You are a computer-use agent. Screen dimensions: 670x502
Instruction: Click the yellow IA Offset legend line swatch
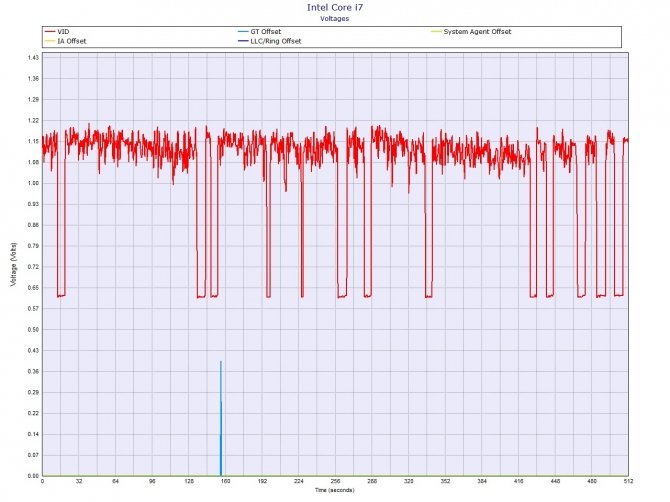[50, 41]
